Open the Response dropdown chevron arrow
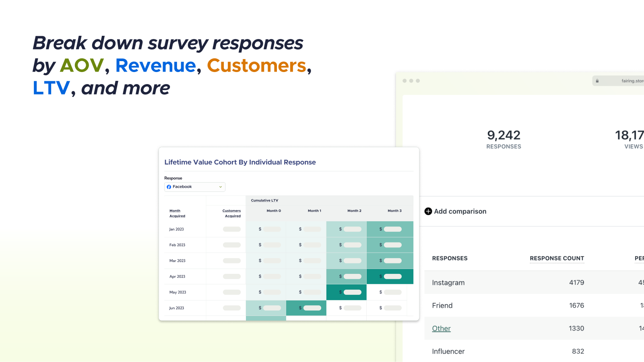The width and height of the screenshot is (644, 362). tap(220, 187)
